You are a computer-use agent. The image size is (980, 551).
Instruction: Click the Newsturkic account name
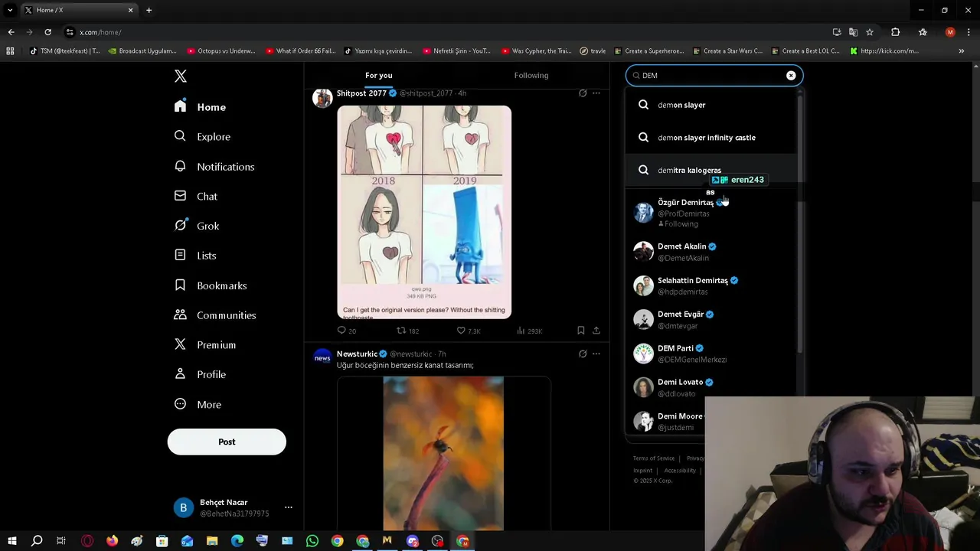click(x=357, y=354)
